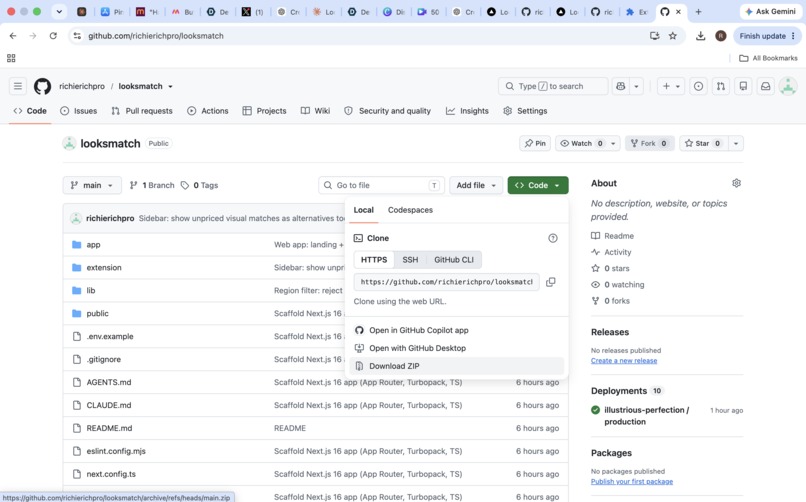Pin the looksmatch repository
Image resolution: width=806 pixels, height=502 pixels.
535,143
